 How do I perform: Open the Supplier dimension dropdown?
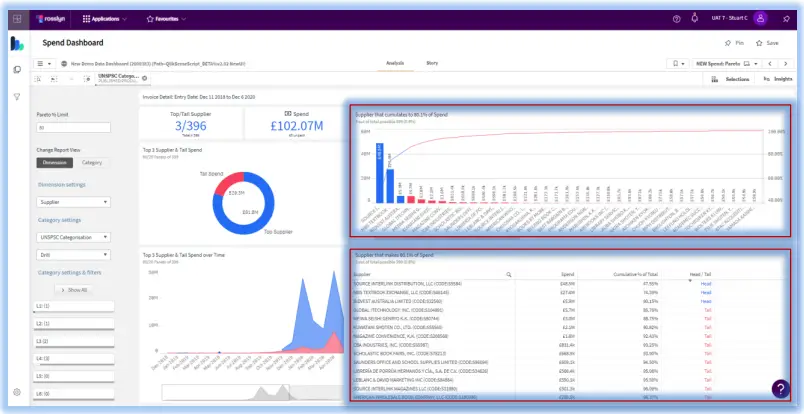(x=73, y=202)
